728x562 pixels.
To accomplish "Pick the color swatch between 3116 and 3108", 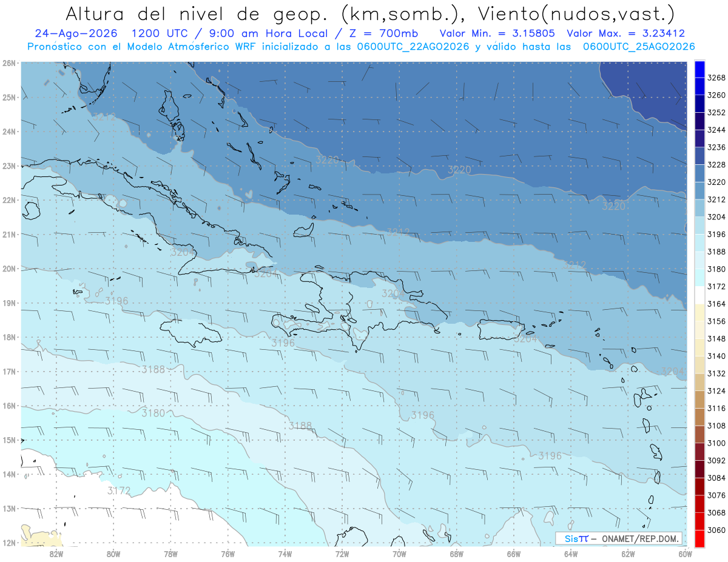I will click(x=699, y=417).
